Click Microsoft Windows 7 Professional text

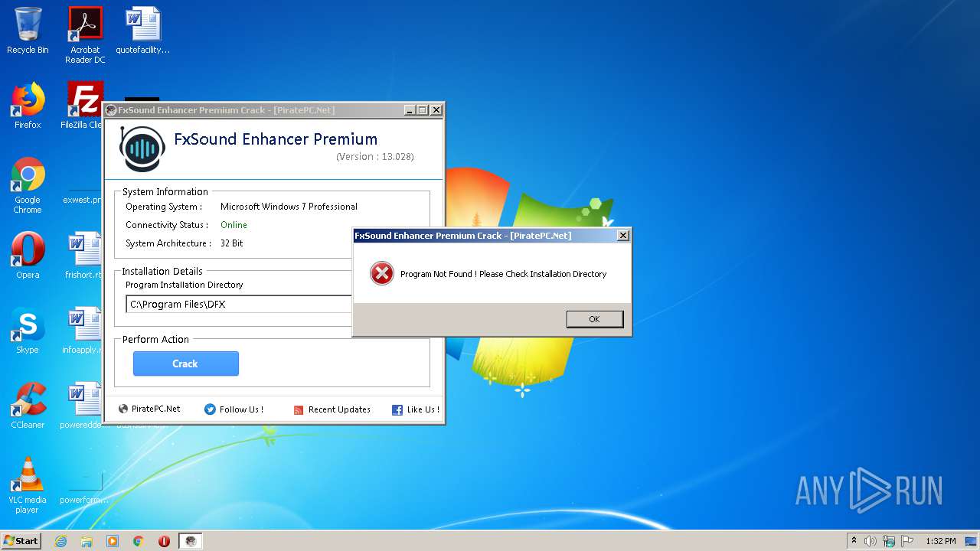tap(289, 207)
